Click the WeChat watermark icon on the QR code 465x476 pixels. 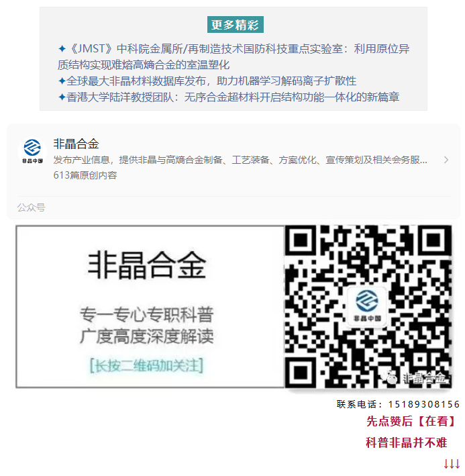tap(389, 377)
